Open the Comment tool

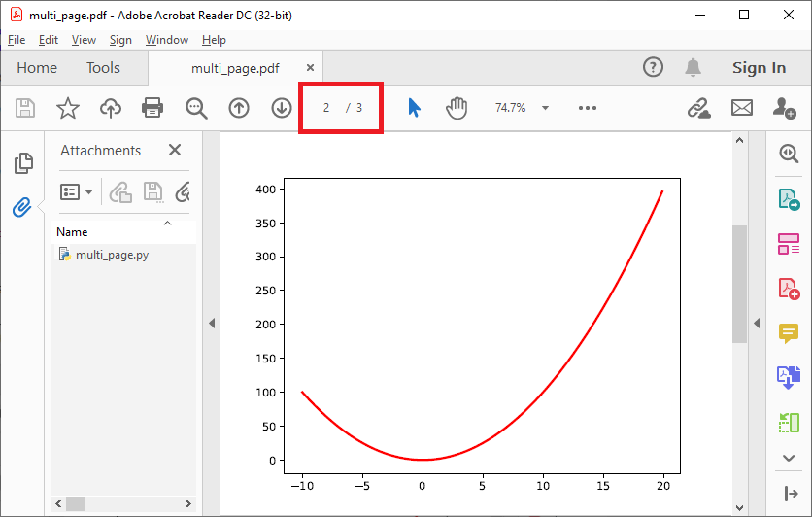coord(789,333)
